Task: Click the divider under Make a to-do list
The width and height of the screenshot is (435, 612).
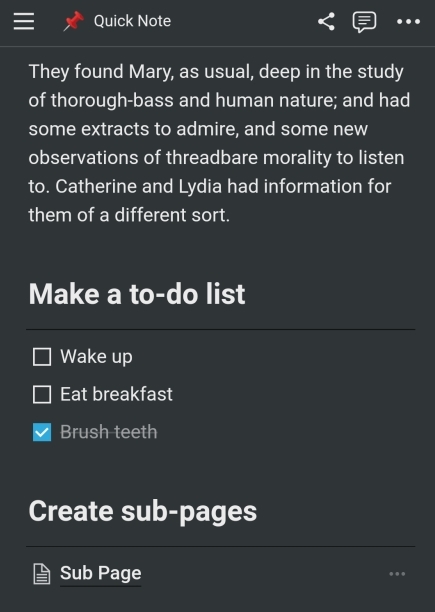Action: click(x=220, y=329)
